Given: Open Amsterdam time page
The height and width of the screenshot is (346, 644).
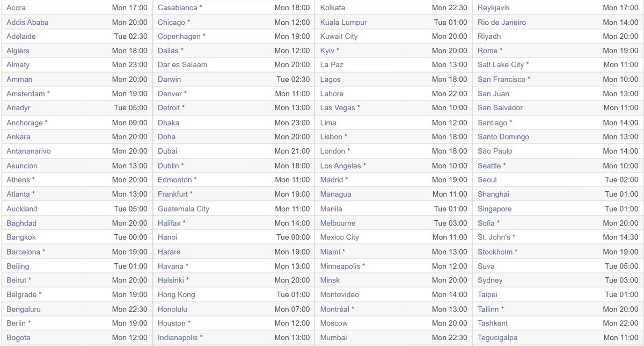Looking at the screenshot, I should point(26,93).
